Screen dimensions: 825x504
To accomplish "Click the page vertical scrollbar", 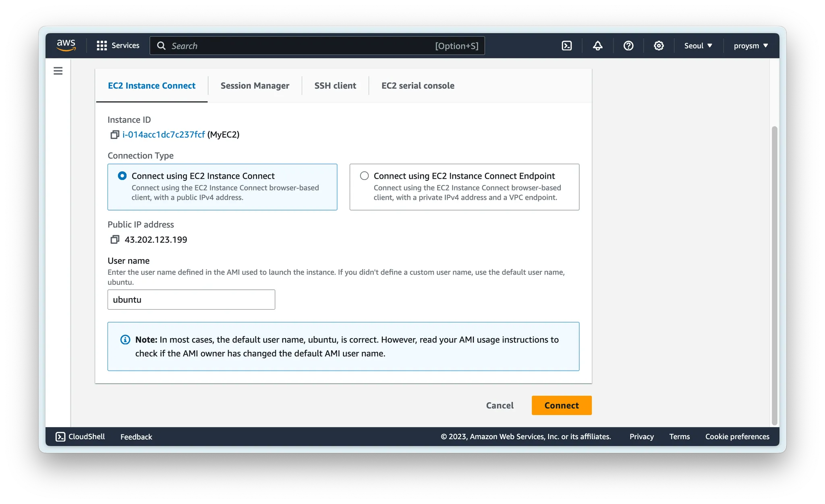I will pyautogui.click(x=774, y=275).
